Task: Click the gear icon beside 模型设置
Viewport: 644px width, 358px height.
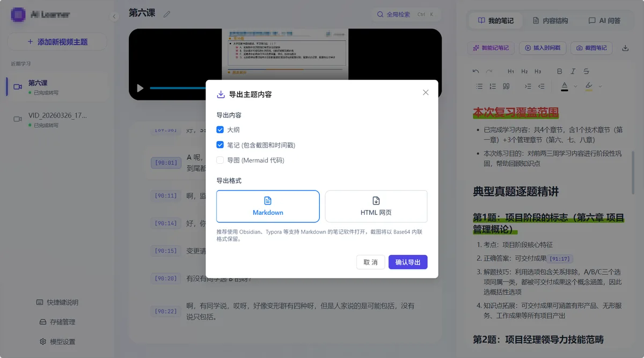Action: [x=43, y=341]
